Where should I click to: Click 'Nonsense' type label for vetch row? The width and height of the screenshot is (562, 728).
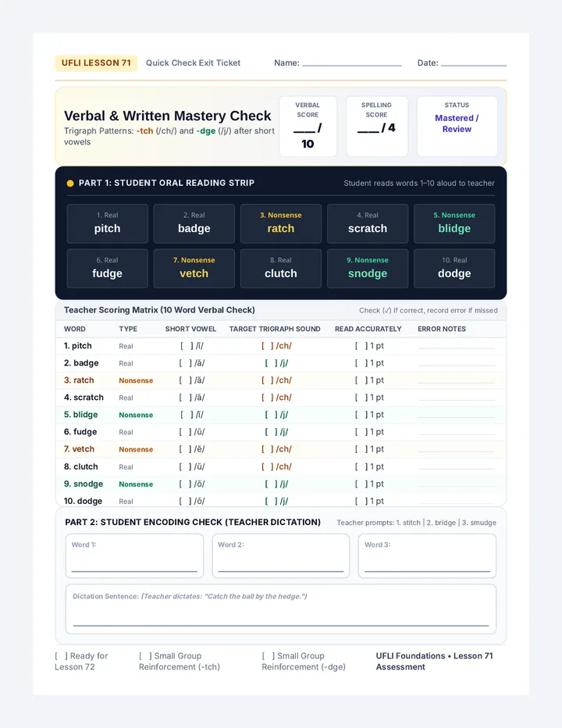tap(136, 449)
